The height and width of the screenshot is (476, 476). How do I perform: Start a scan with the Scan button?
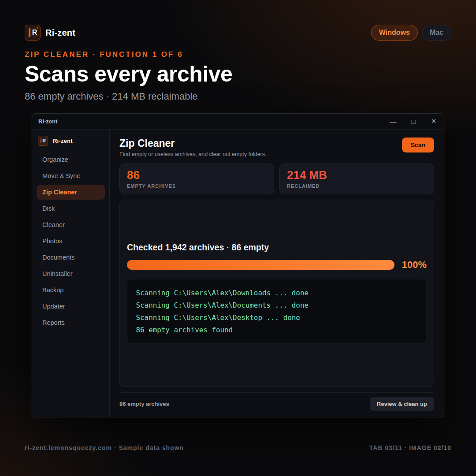tap(418, 145)
